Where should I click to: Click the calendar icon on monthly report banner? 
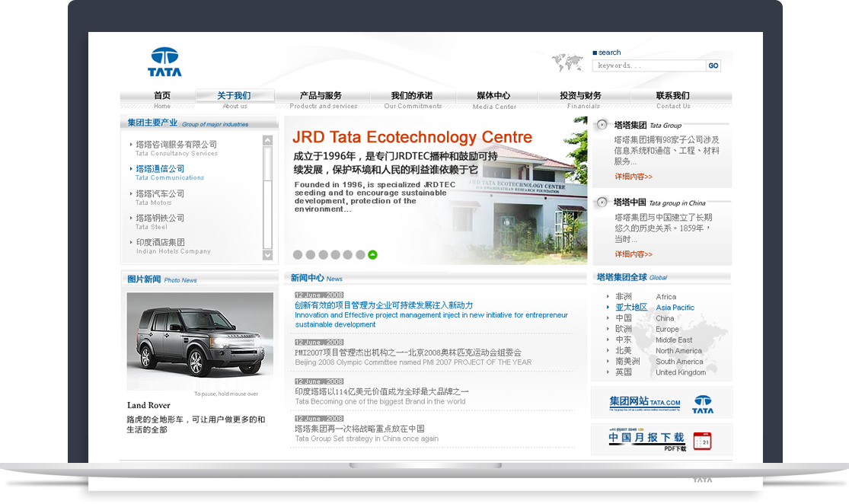[702, 442]
